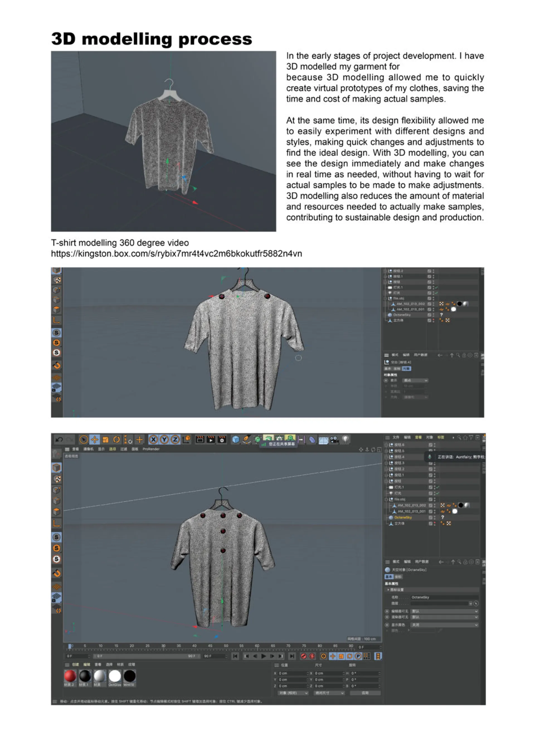The image size is (535, 756).
Task: Click the Render to Picture Viewer icon
Action: 211,439
